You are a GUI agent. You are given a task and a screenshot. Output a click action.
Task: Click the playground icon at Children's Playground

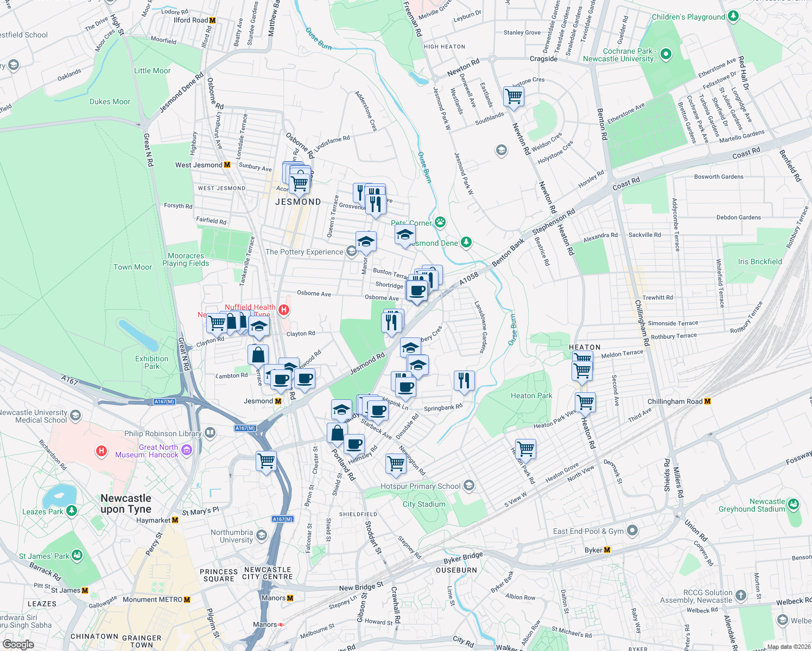pos(733,16)
